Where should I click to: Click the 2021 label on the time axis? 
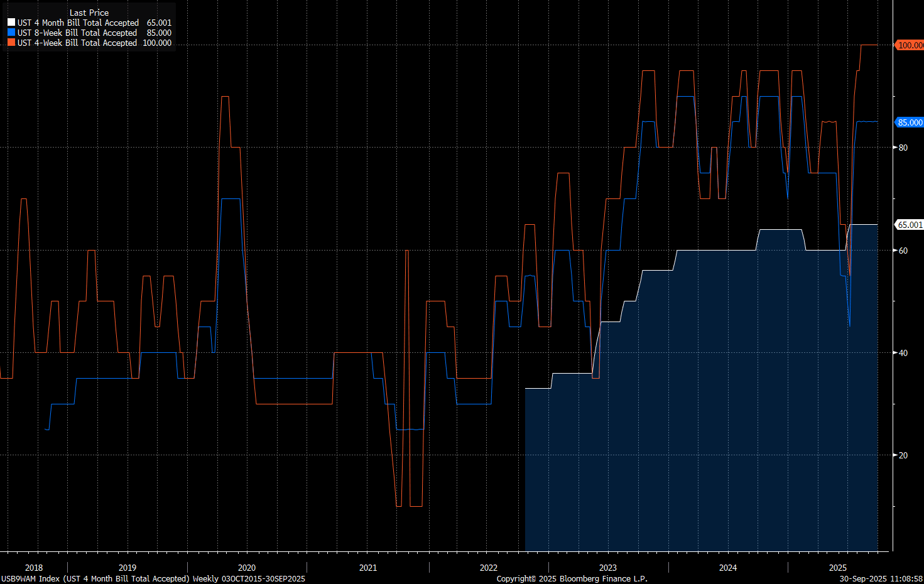click(368, 568)
